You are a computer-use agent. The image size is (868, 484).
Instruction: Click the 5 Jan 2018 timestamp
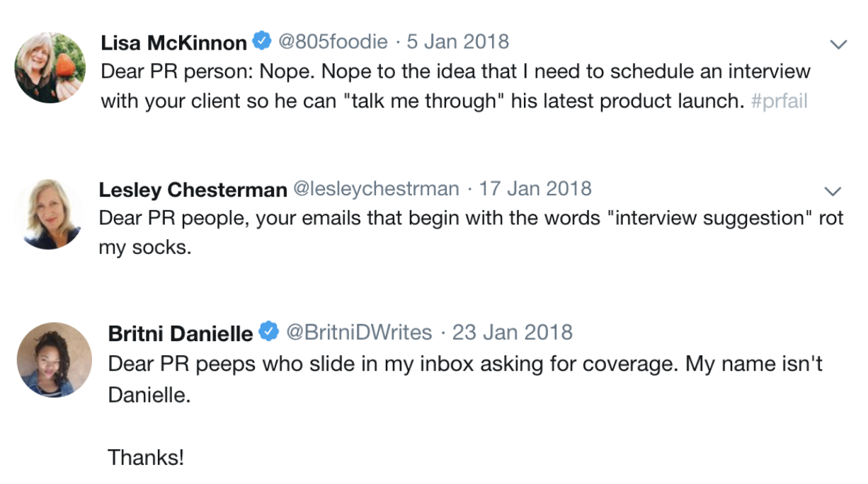tap(457, 42)
